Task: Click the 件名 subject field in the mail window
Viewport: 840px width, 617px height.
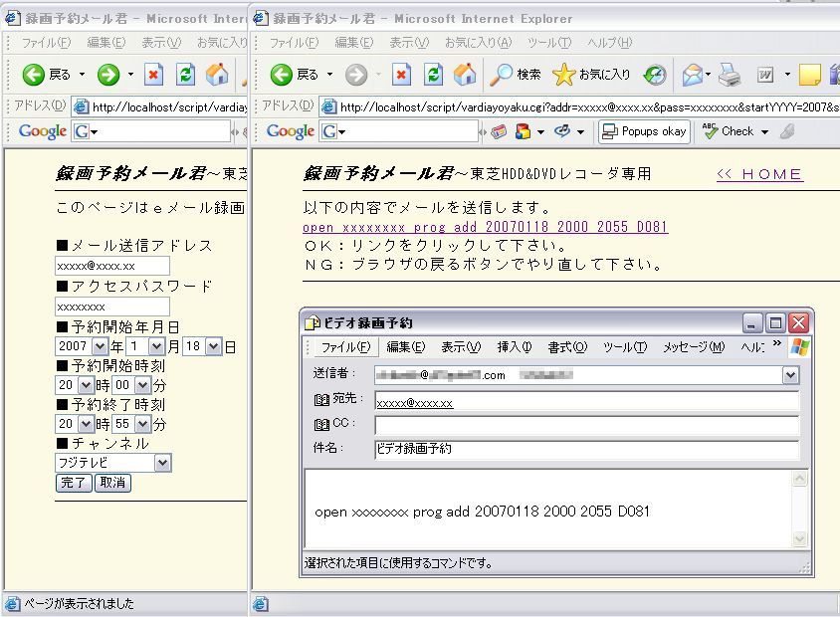Action: pos(585,449)
